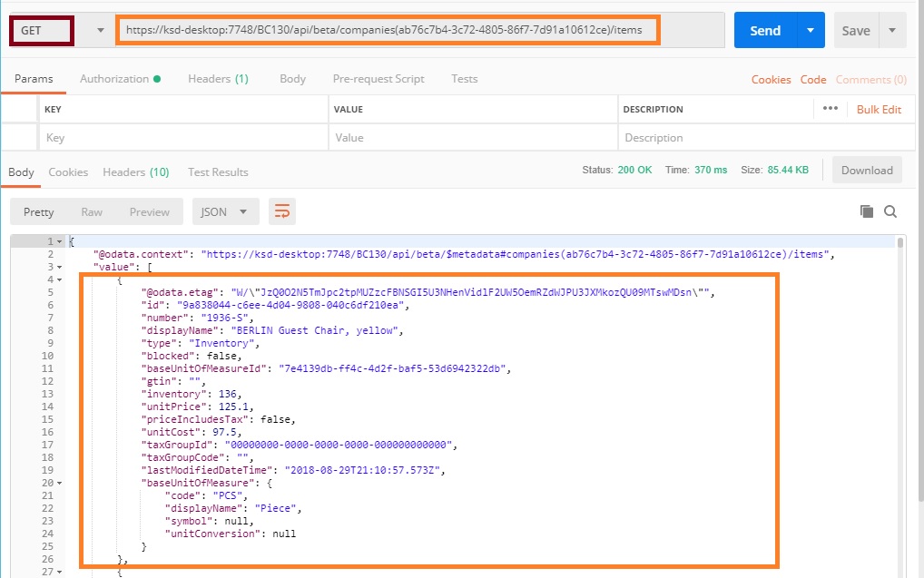Click the wrap lines icon
Viewport: 924px width, 578px height.
pyautogui.click(x=282, y=211)
